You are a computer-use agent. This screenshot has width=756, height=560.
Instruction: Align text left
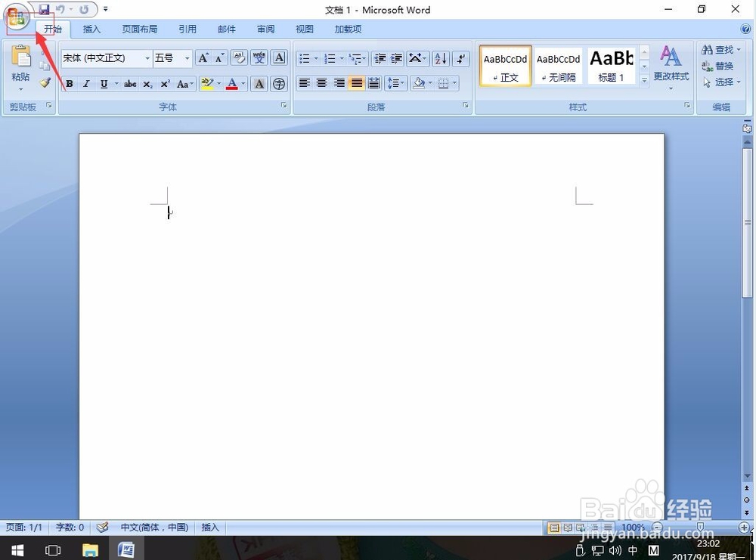[304, 83]
